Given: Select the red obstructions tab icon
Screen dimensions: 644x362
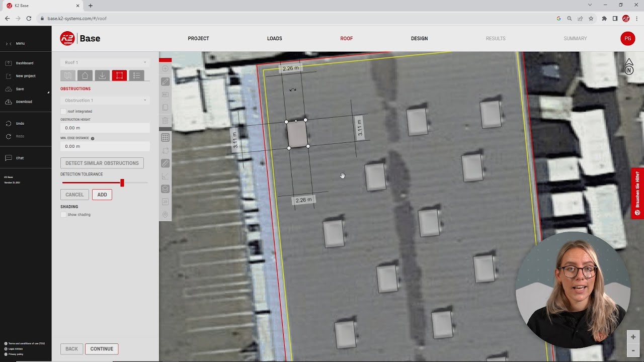Looking at the screenshot, I should pos(119,75).
